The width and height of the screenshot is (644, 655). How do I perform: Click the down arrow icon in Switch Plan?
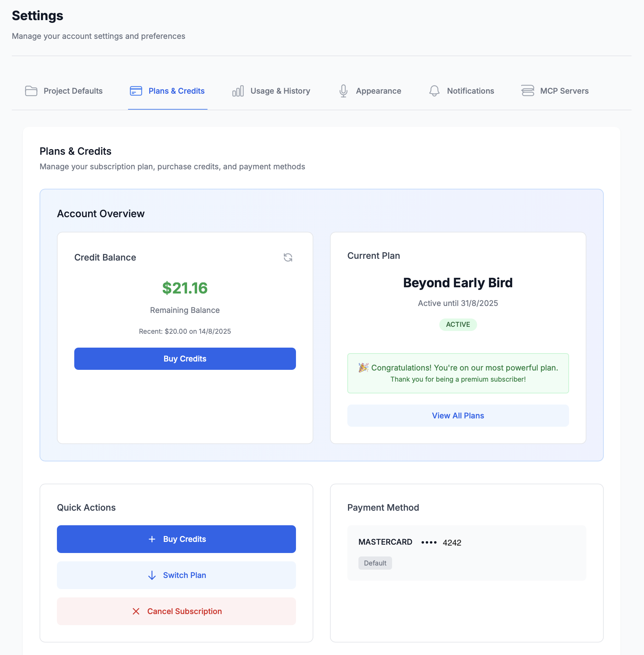tap(152, 575)
